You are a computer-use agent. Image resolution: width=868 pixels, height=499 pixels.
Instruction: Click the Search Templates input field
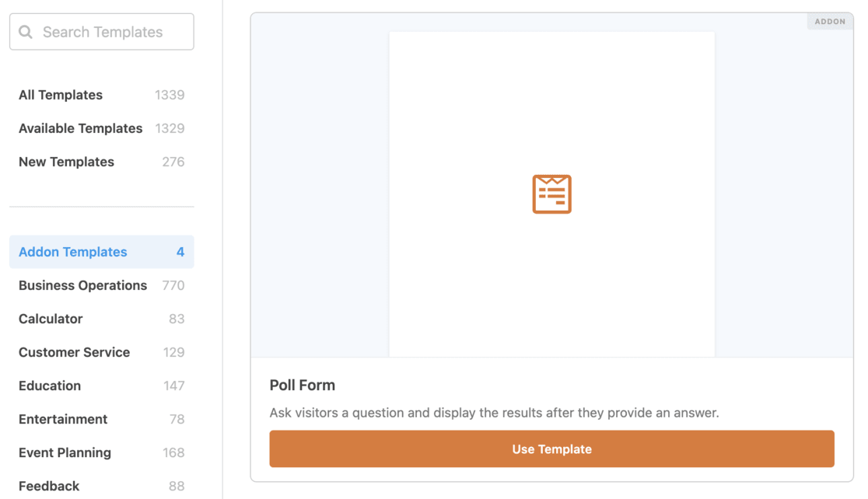click(109, 32)
